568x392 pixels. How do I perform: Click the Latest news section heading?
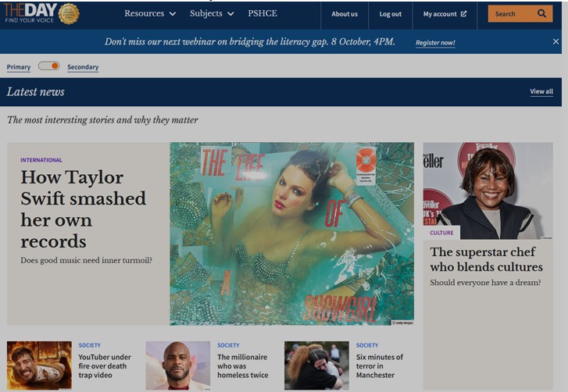(x=35, y=91)
